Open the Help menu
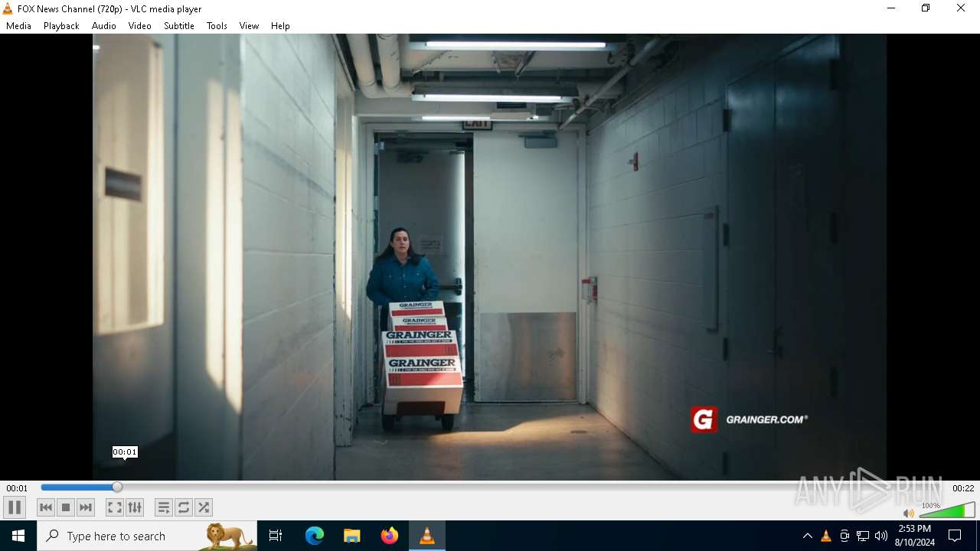The width and height of the screenshot is (980, 551). pos(280,26)
